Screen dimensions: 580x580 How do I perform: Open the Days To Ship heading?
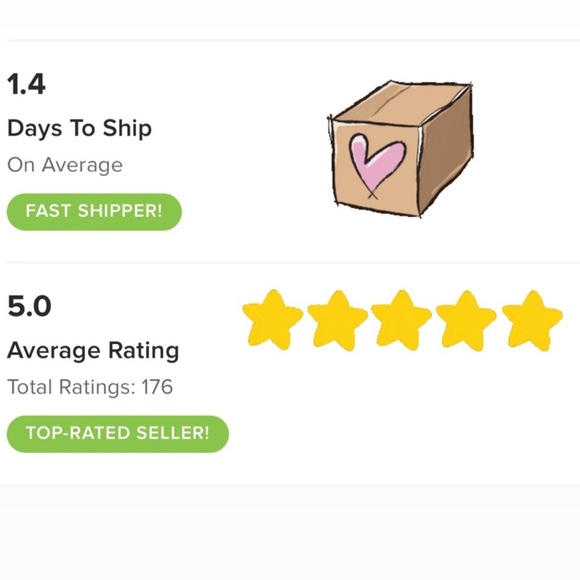coord(80,128)
